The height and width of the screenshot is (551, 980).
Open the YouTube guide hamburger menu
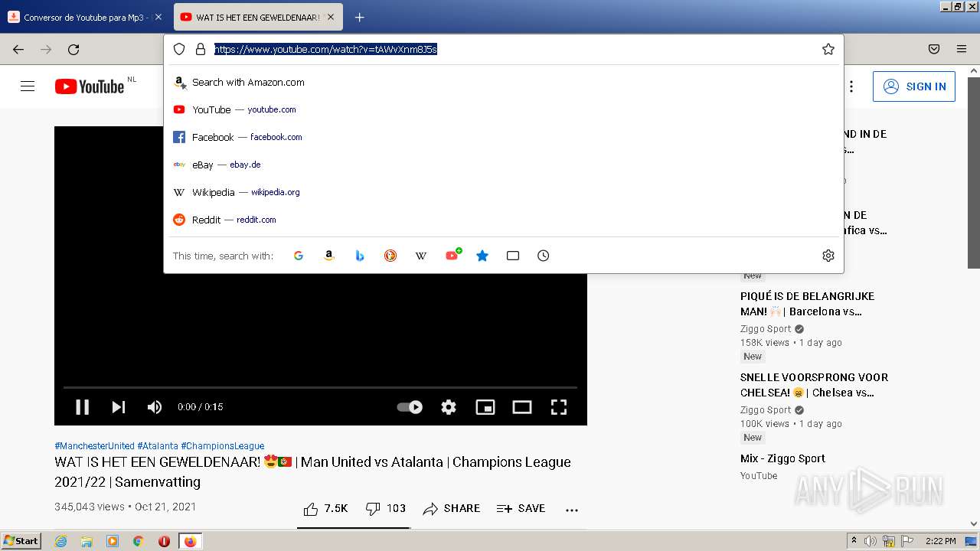click(28, 86)
